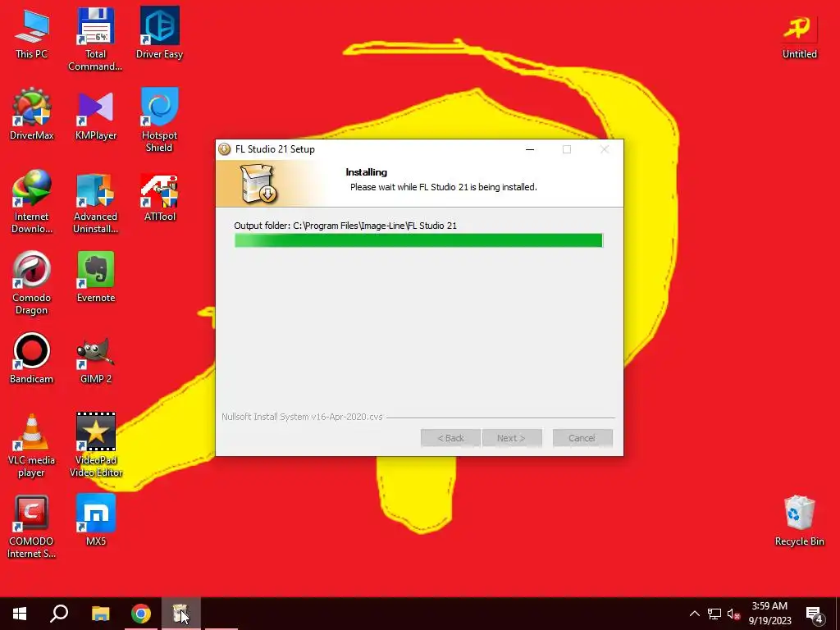Click the Windows Start button
This screenshot has width=840, height=630.
pyautogui.click(x=20, y=614)
